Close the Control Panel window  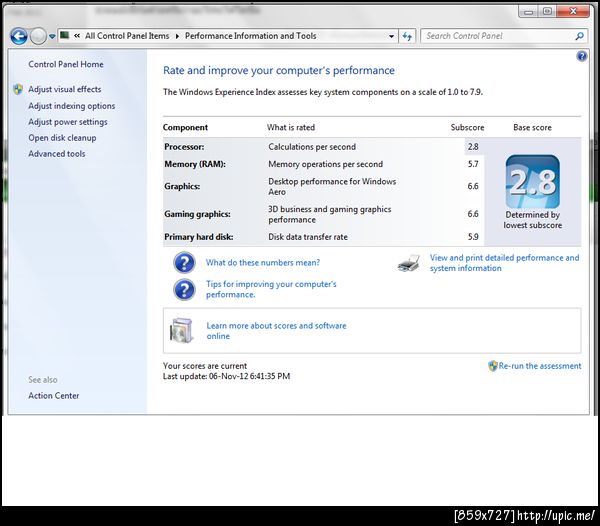(x=573, y=12)
